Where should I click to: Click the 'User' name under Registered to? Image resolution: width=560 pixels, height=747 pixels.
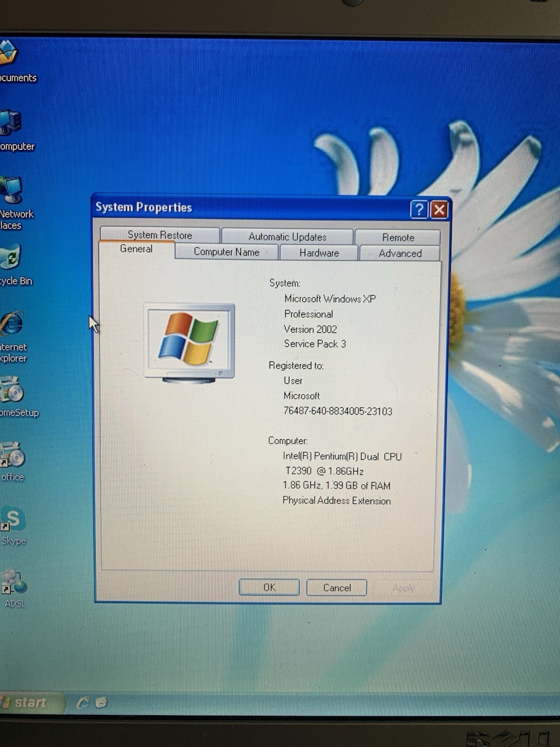pos(293,381)
